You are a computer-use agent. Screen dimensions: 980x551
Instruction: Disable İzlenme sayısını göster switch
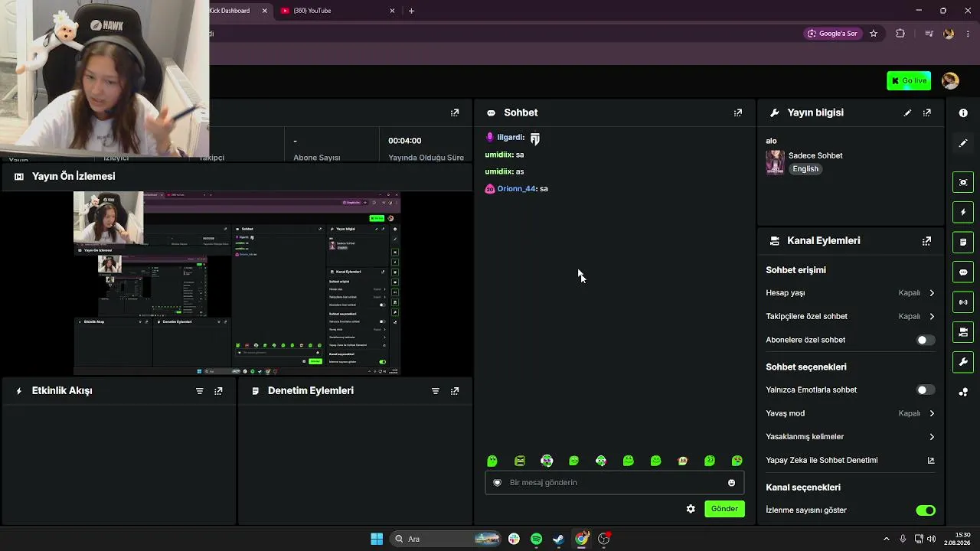pyautogui.click(x=926, y=510)
